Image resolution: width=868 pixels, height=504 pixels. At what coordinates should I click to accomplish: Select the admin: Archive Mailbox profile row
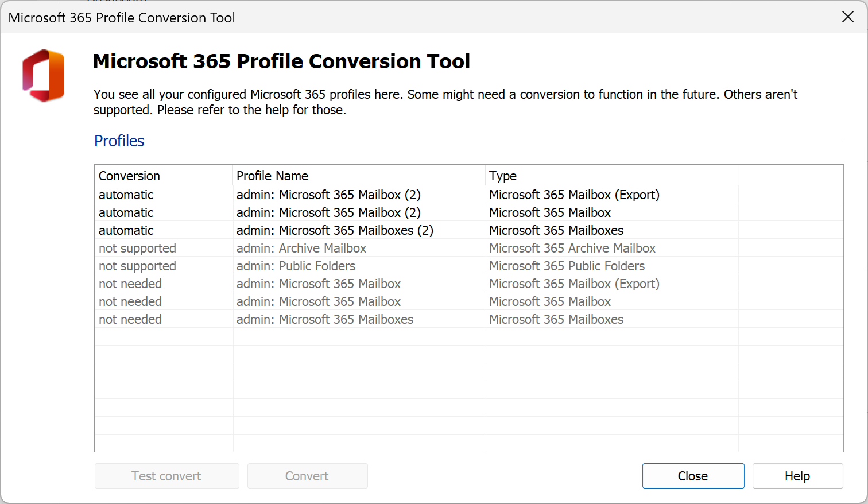(x=301, y=248)
